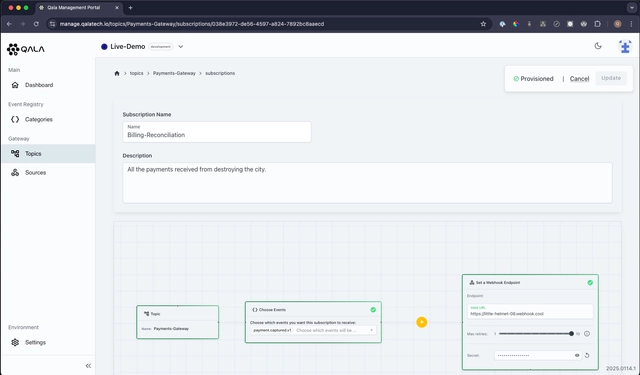Open the colorful wheel browser extension
This screenshot has height=375, width=640.
pyautogui.click(x=516, y=24)
